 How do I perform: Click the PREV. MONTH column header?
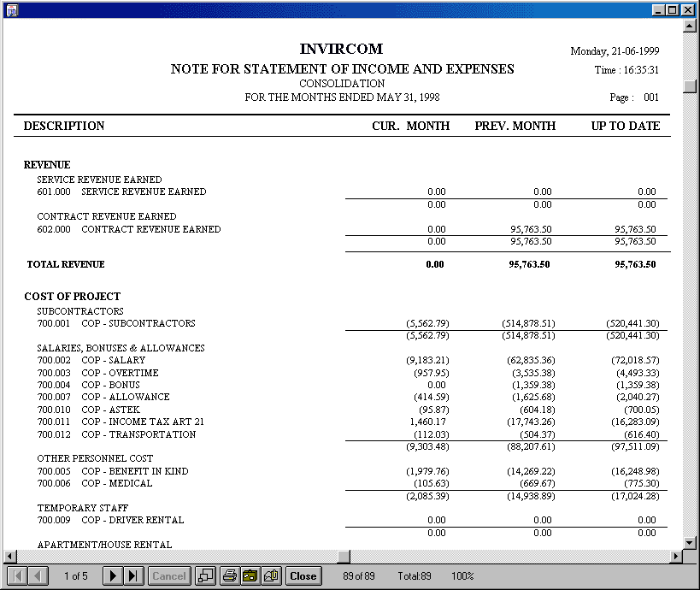click(x=515, y=126)
